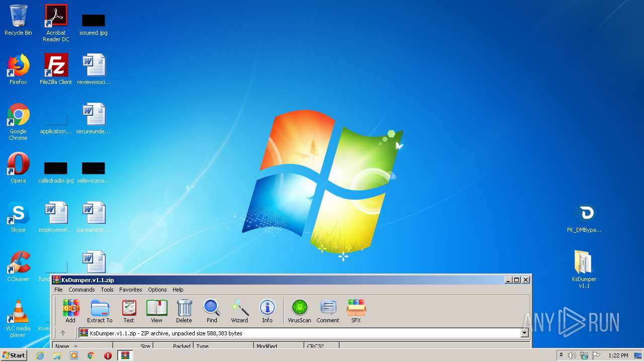
Task: Select the CCleaner desktop shortcut
Action: pos(18,266)
